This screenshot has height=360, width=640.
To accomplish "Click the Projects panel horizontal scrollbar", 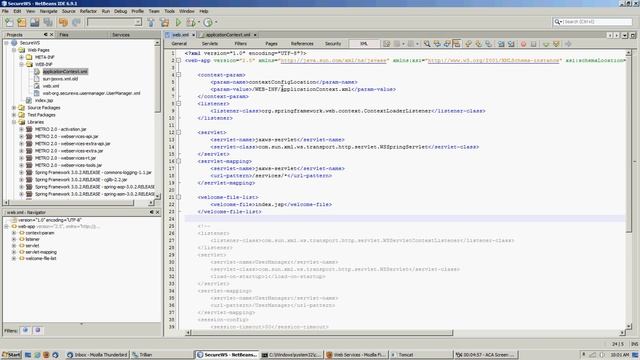I will 71,202.
